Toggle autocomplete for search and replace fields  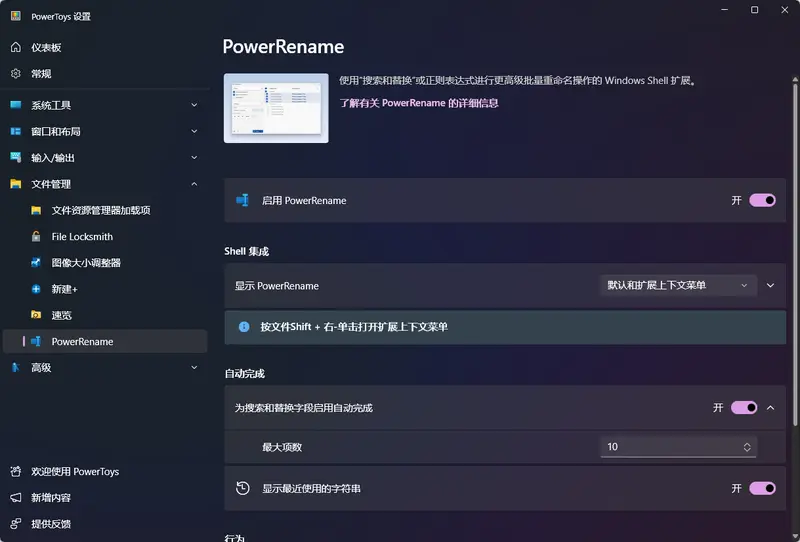744,407
